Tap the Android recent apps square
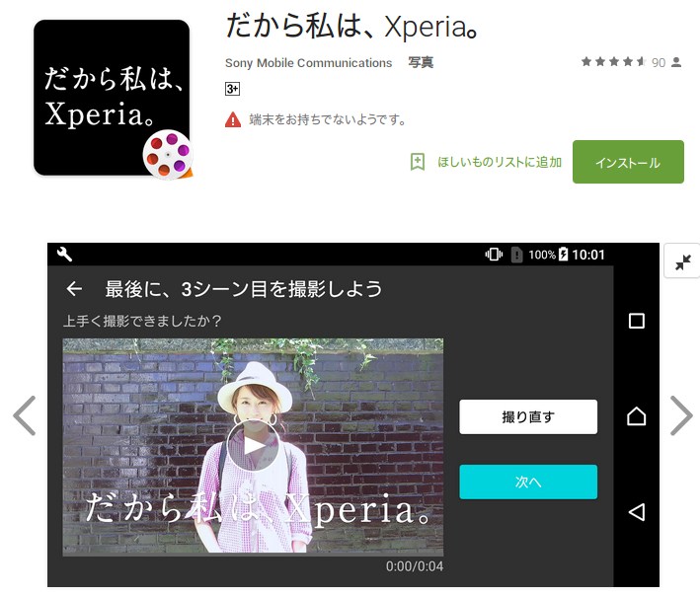This screenshot has height=595, width=700. pyautogui.click(x=636, y=321)
